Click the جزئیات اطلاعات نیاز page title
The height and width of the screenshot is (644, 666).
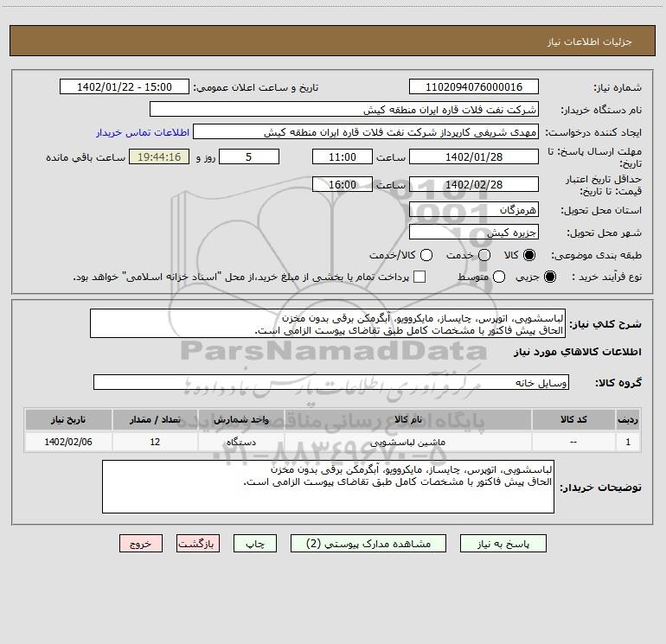pyautogui.click(x=590, y=41)
